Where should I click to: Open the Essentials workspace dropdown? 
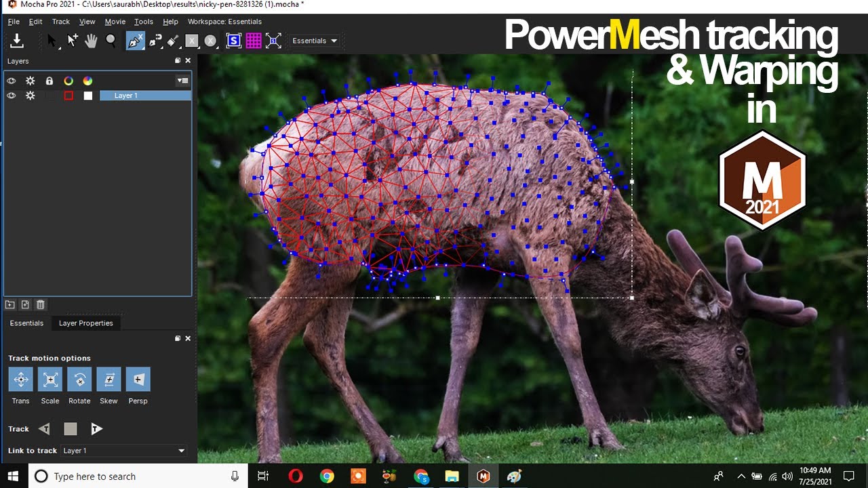pos(315,41)
